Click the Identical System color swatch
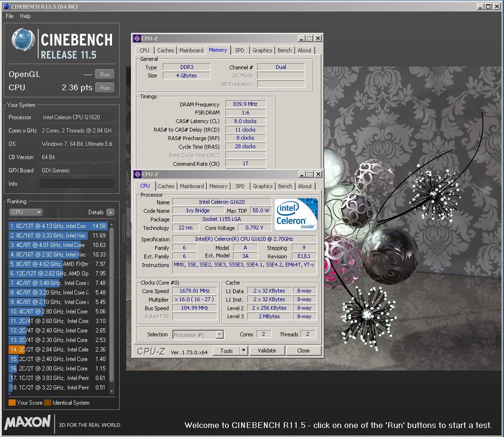 (47, 403)
